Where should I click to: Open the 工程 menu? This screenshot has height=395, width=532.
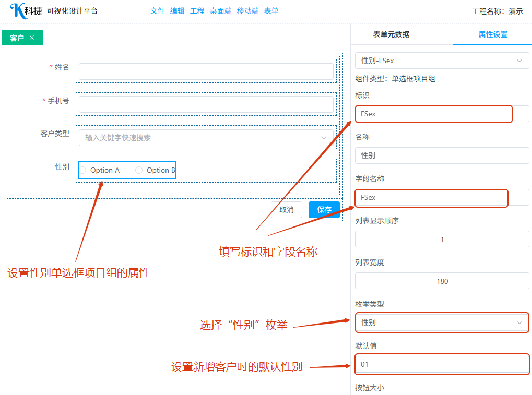[197, 11]
